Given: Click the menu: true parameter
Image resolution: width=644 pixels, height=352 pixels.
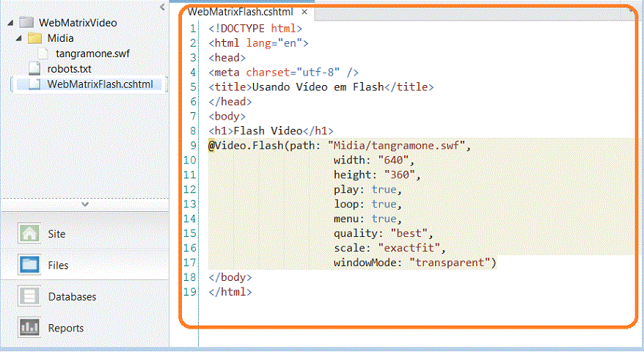Looking at the screenshot, I should click(367, 219).
